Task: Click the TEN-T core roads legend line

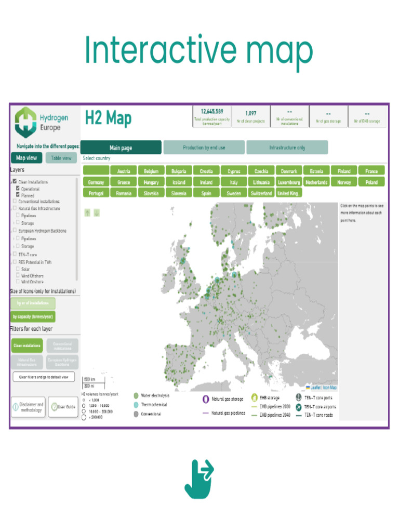Action: pos(299,415)
